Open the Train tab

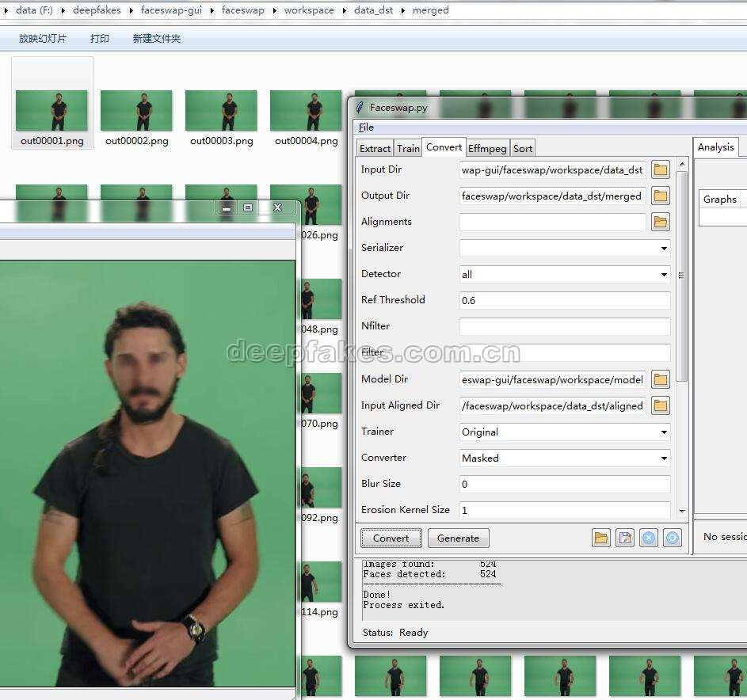pos(408,148)
